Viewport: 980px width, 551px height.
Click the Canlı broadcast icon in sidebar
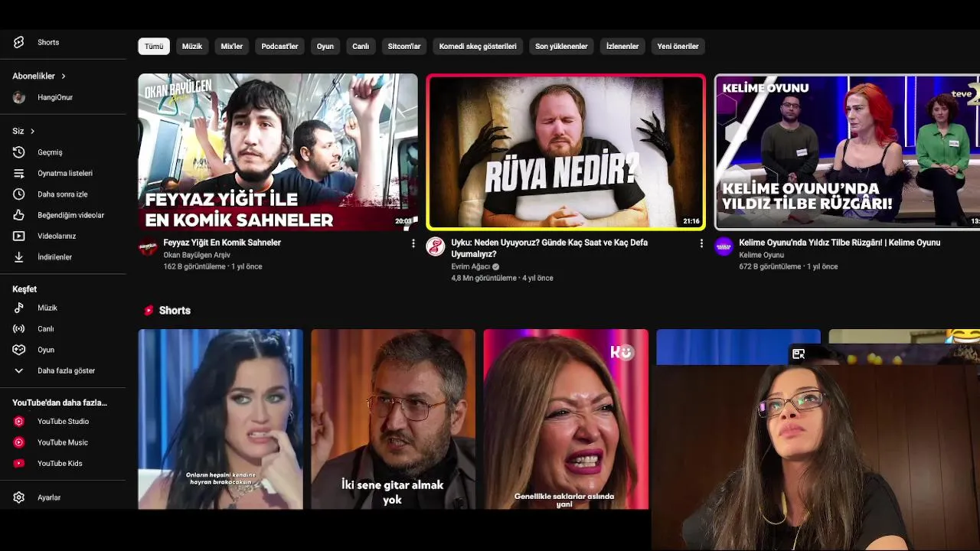pos(19,329)
